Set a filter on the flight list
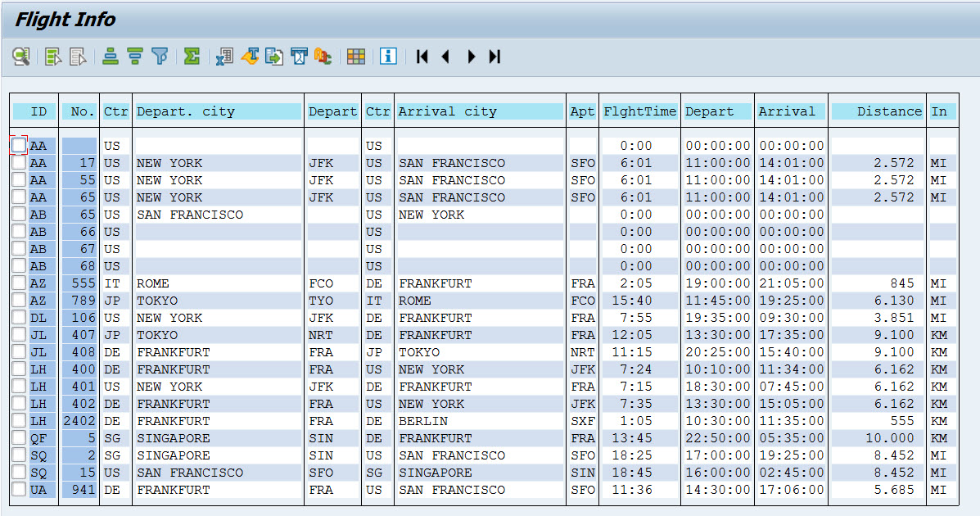This screenshot has height=516, width=980. [x=159, y=57]
